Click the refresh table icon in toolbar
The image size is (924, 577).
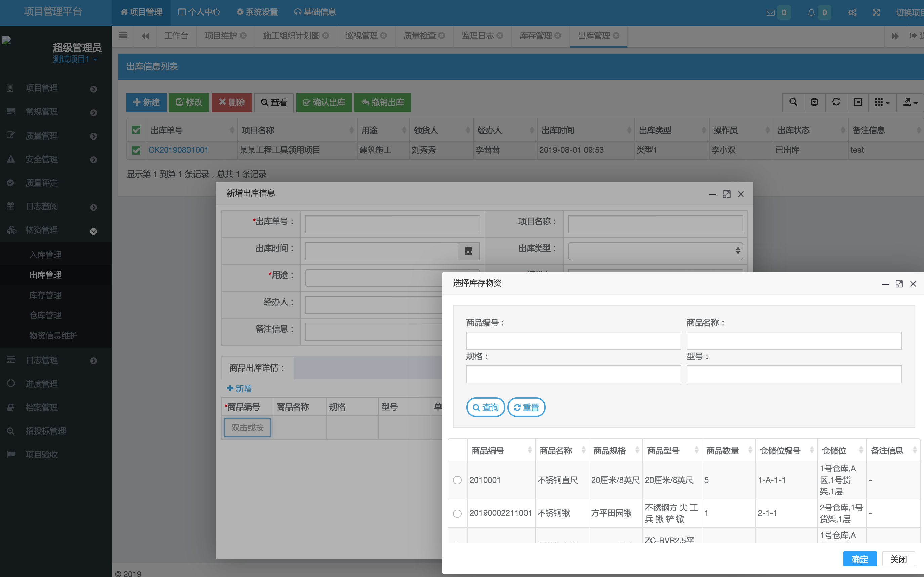[836, 102]
